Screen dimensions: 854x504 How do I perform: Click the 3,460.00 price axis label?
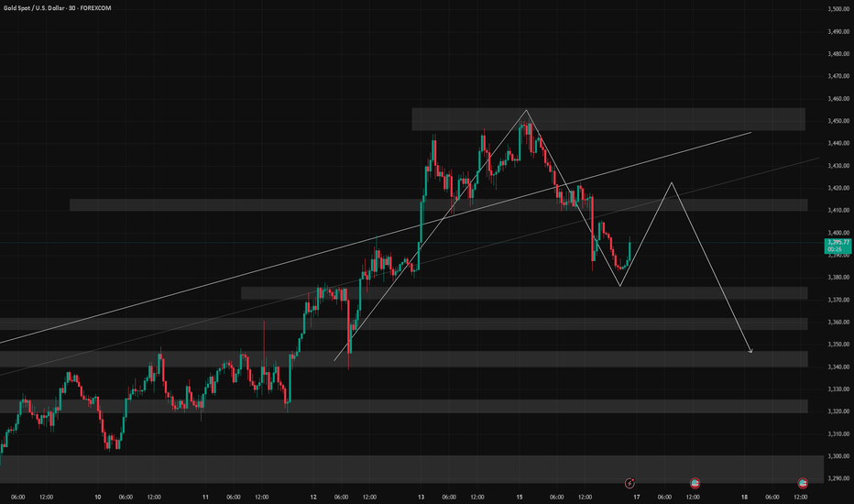[x=838, y=99]
